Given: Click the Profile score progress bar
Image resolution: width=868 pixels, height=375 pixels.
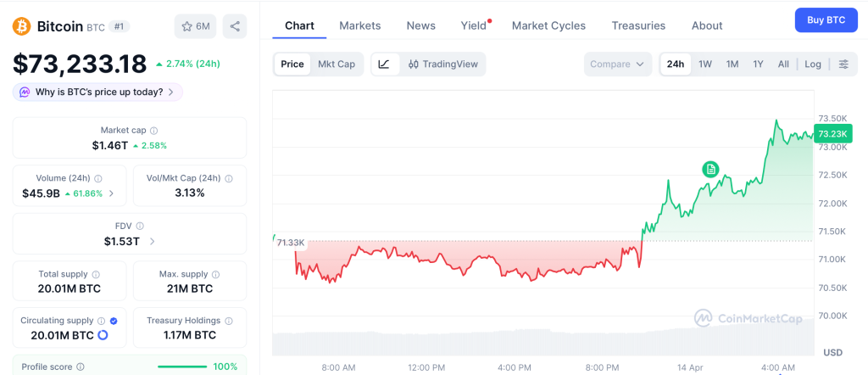Looking at the screenshot, I should click(x=182, y=367).
